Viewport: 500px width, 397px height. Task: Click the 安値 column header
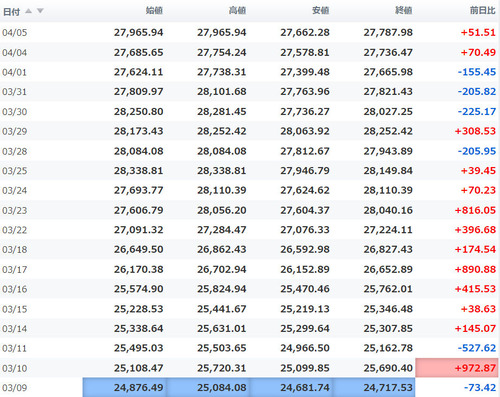(320, 11)
